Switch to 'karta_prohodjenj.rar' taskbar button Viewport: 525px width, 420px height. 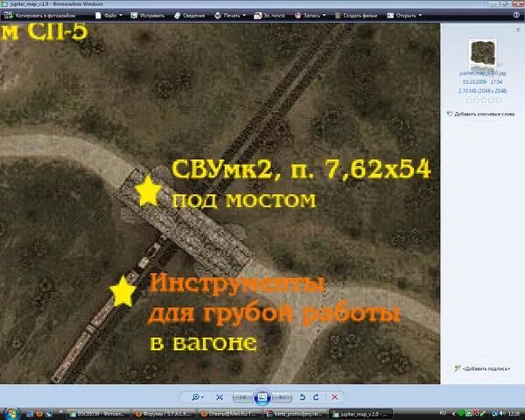point(296,414)
